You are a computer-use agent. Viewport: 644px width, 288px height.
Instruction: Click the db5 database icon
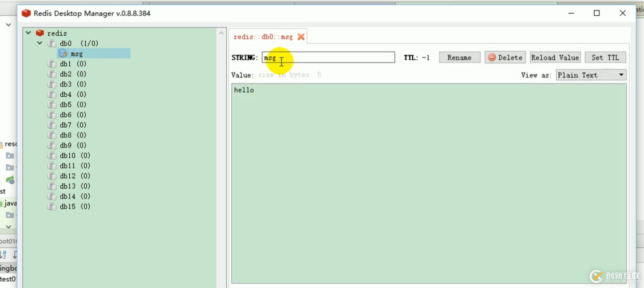(x=52, y=105)
